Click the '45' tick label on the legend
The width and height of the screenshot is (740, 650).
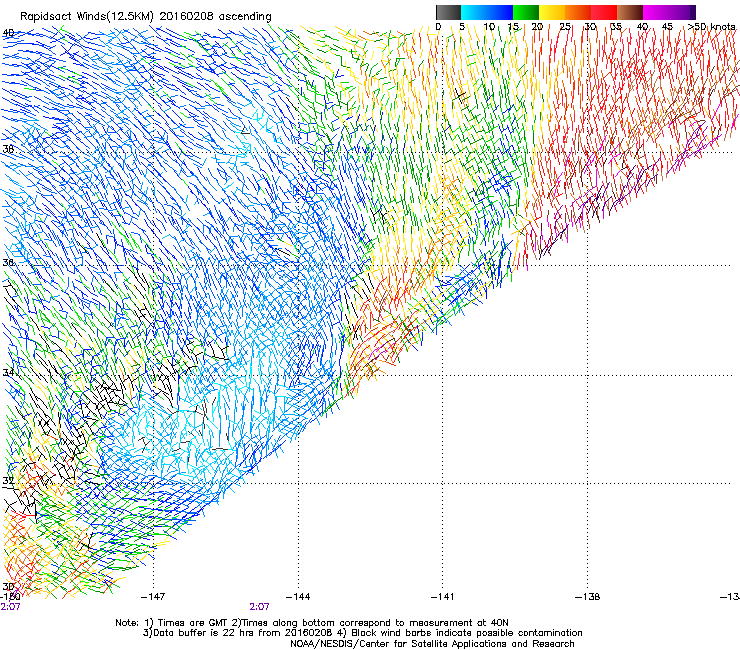click(667, 27)
